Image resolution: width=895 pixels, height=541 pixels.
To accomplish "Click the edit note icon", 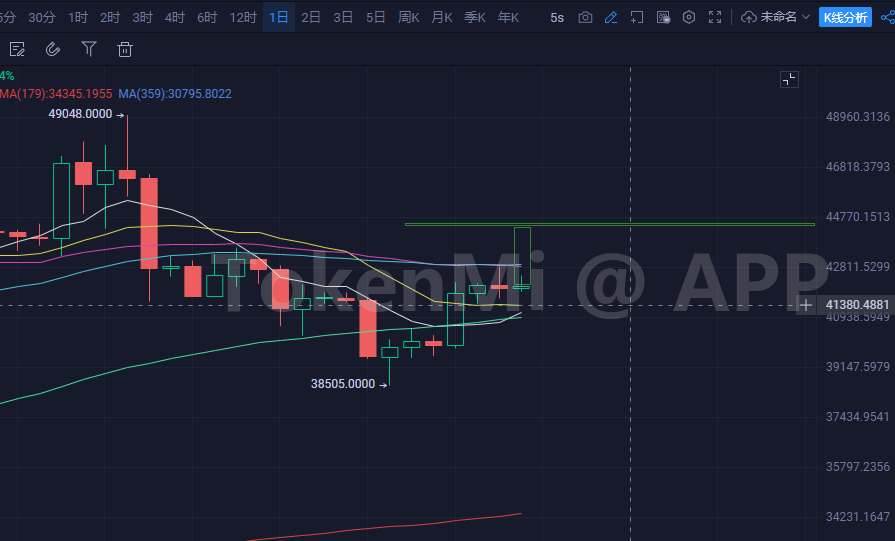I will [17, 49].
